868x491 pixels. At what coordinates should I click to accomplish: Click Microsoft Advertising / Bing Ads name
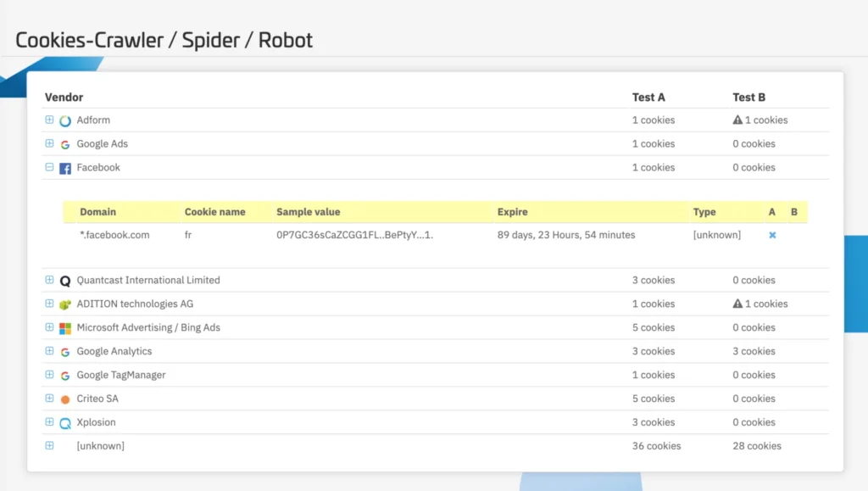(147, 327)
